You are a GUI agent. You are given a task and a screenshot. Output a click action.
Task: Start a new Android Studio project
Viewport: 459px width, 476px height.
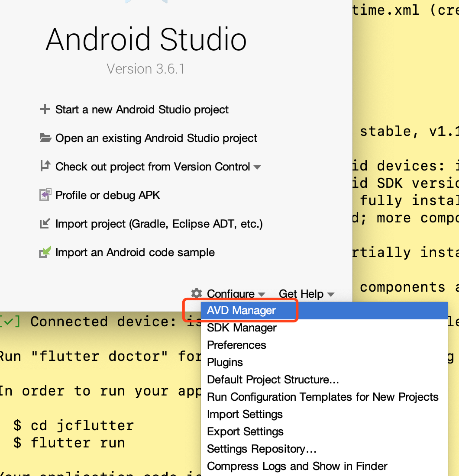[x=142, y=109]
